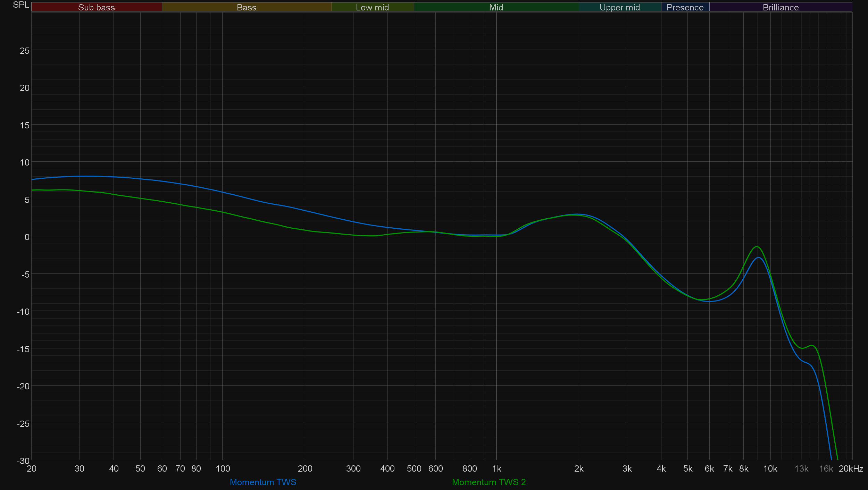Select the Presence band header
The height and width of the screenshot is (490, 868).
685,7
